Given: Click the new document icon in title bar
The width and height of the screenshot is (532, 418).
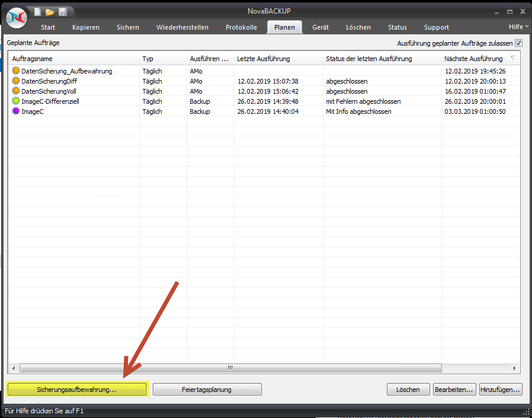Looking at the screenshot, I should coord(38,12).
